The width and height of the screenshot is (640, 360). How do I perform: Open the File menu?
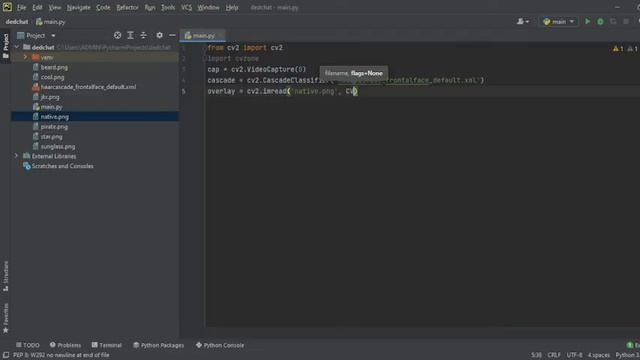click(21, 7)
